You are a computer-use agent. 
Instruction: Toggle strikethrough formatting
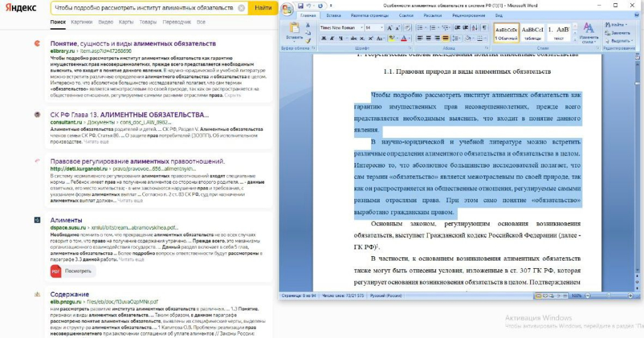pos(353,38)
